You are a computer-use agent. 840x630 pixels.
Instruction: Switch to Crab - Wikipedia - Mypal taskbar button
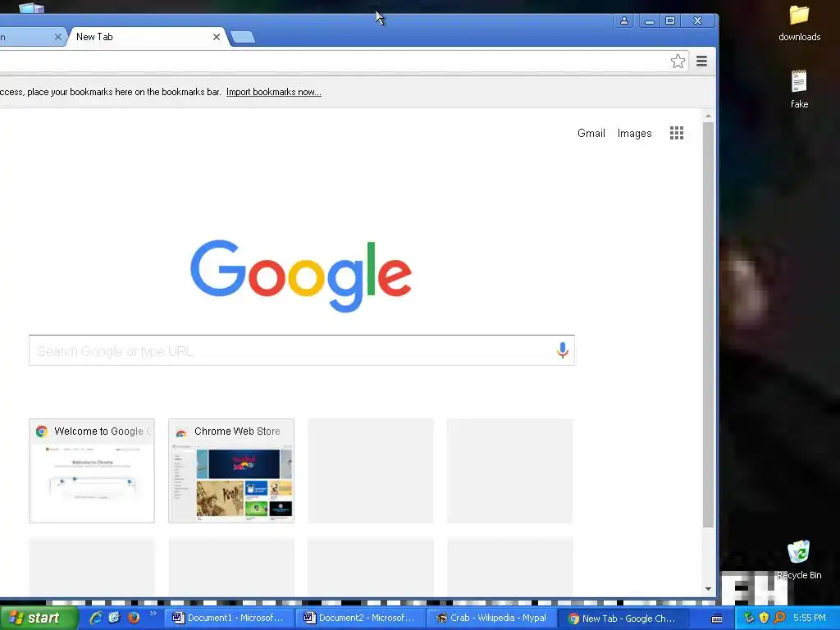coord(491,619)
